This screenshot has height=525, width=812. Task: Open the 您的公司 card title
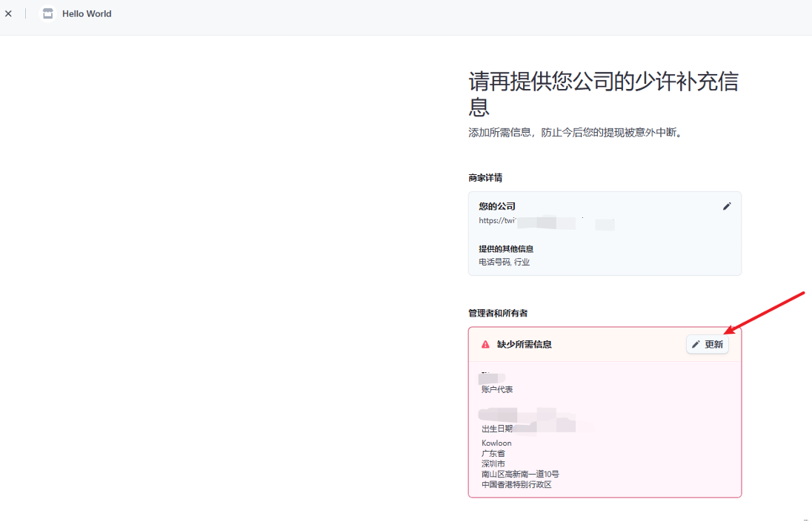[x=497, y=206]
